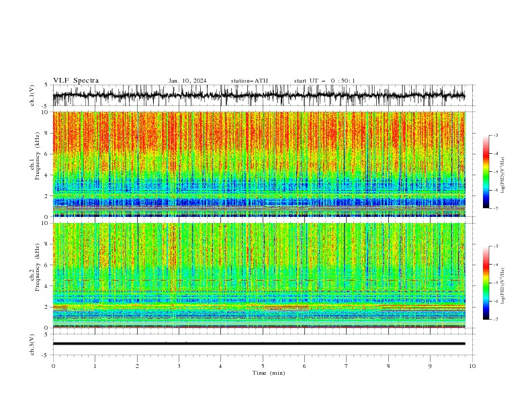Image resolution: width=532 pixels, height=411 pixels.
Task: Click the "-4" tick on lower color bar
Action: click(496, 265)
